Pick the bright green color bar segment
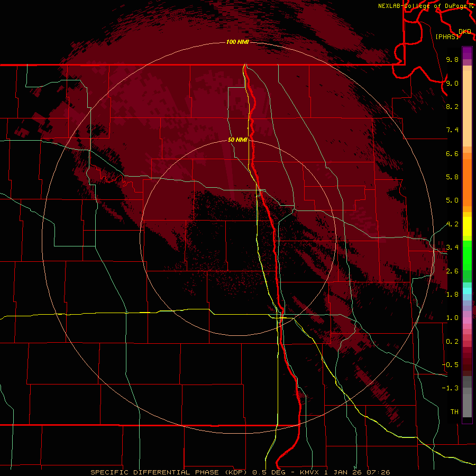Image resolution: width=476 pixels, height=476 pixels. [x=467, y=255]
